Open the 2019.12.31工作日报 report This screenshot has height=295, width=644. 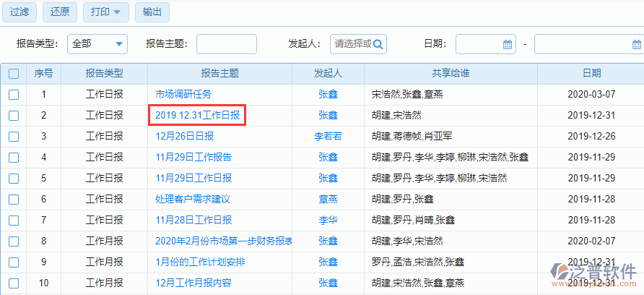pyautogui.click(x=198, y=115)
